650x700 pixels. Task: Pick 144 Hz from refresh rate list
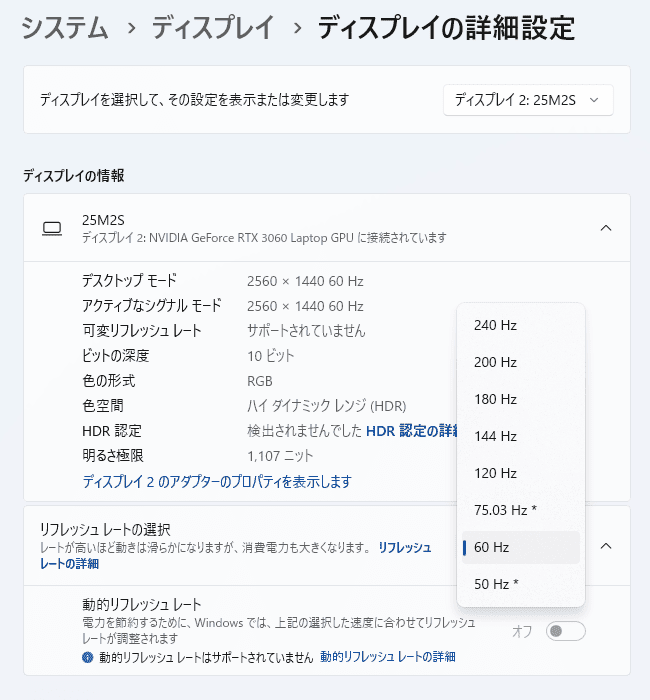point(520,436)
